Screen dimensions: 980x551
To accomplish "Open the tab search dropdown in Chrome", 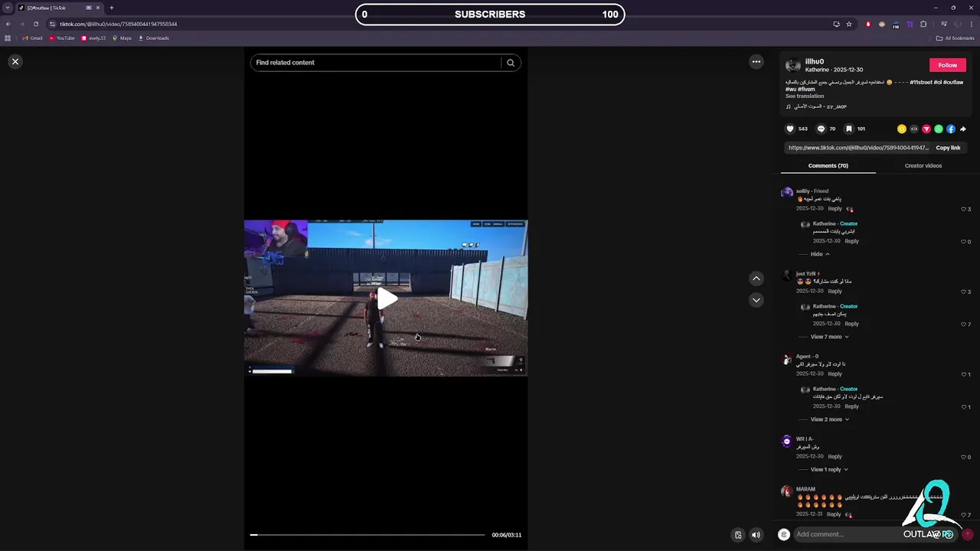I will (8, 8).
